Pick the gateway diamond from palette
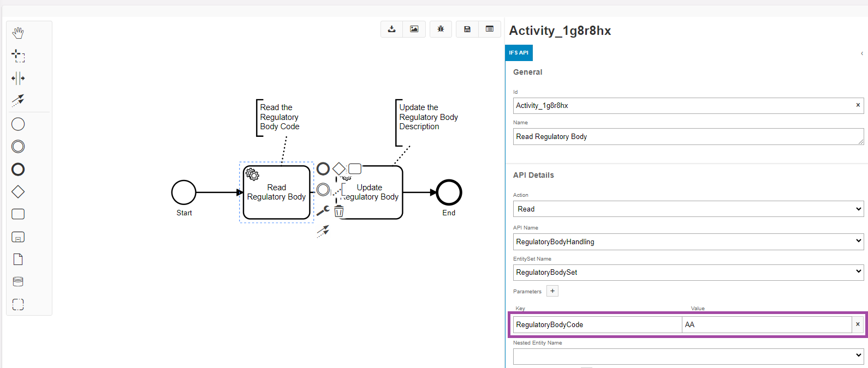868x368 pixels. click(18, 192)
